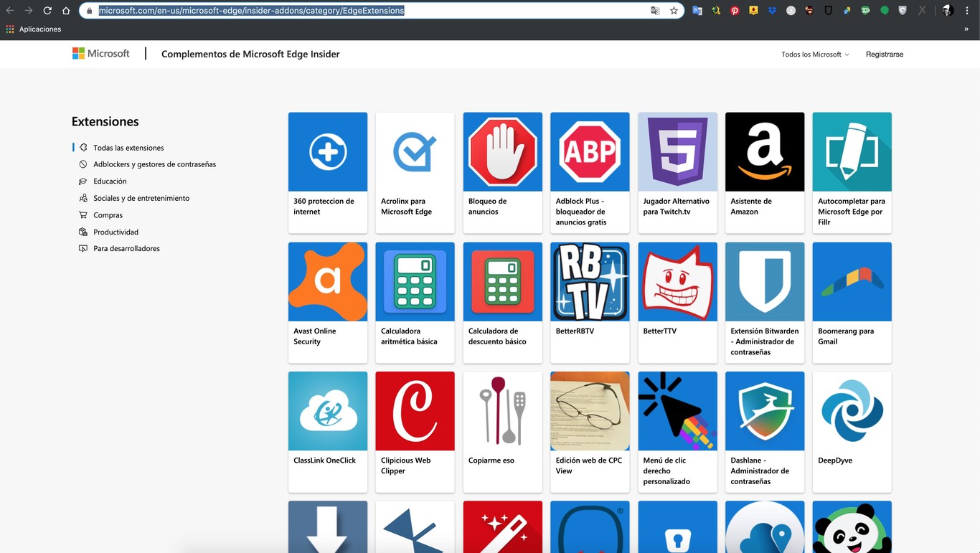This screenshot has width=980, height=553.
Task: Open the browser three-dot menu
Action: pyautogui.click(x=967, y=10)
